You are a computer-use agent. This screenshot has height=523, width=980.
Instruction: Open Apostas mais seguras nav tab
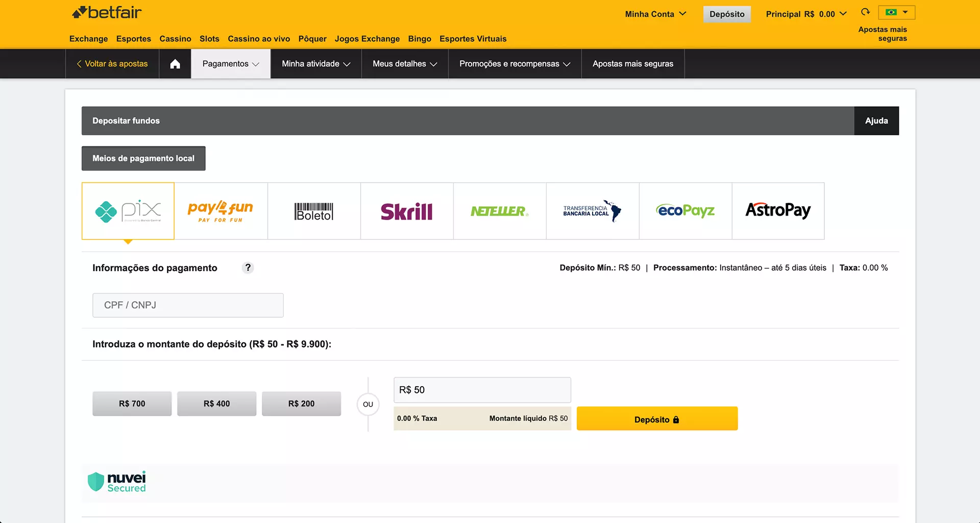coord(633,64)
